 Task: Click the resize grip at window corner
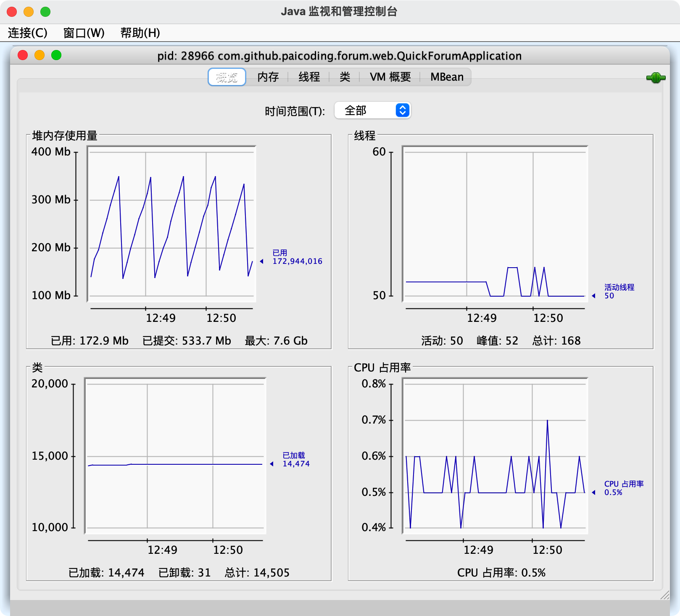[x=665, y=595]
